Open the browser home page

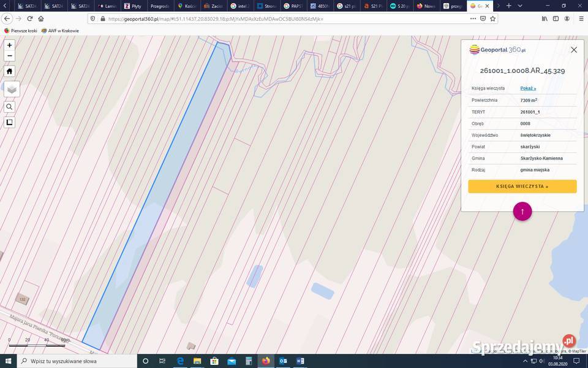click(x=41, y=18)
